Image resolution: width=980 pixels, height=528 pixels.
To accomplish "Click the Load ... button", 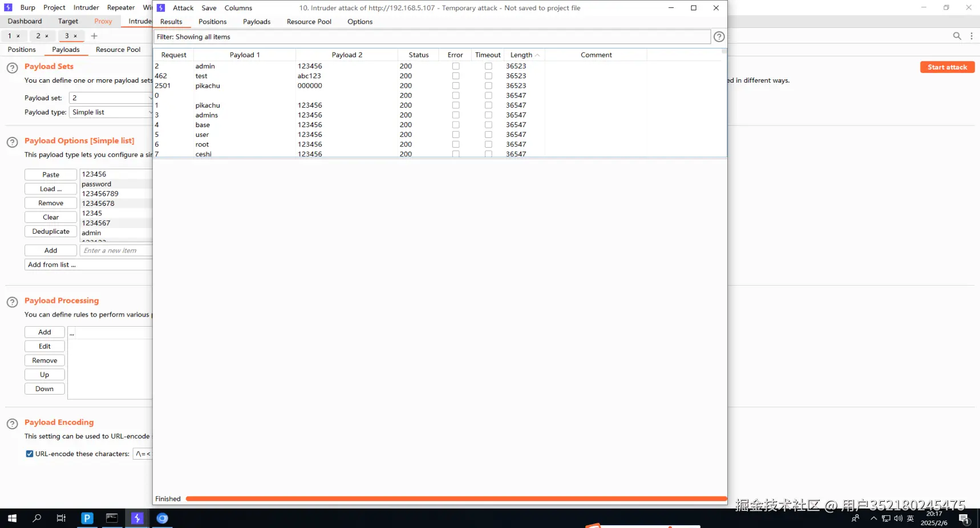I will click(x=51, y=189).
